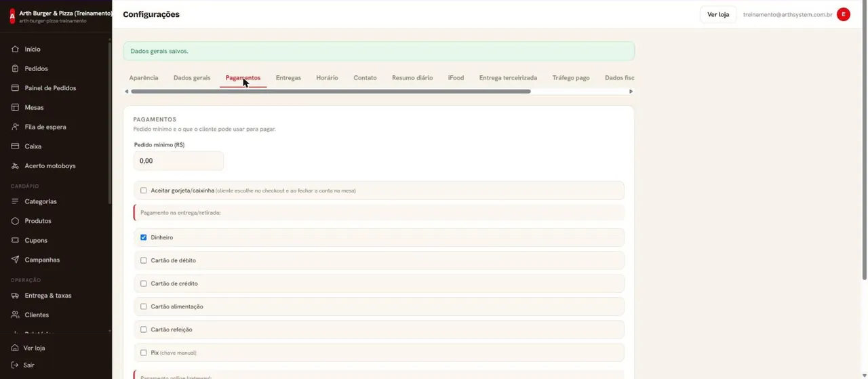The height and width of the screenshot is (379, 868).
Task: Open Campanhas in the sidebar
Action: (42, 260)
